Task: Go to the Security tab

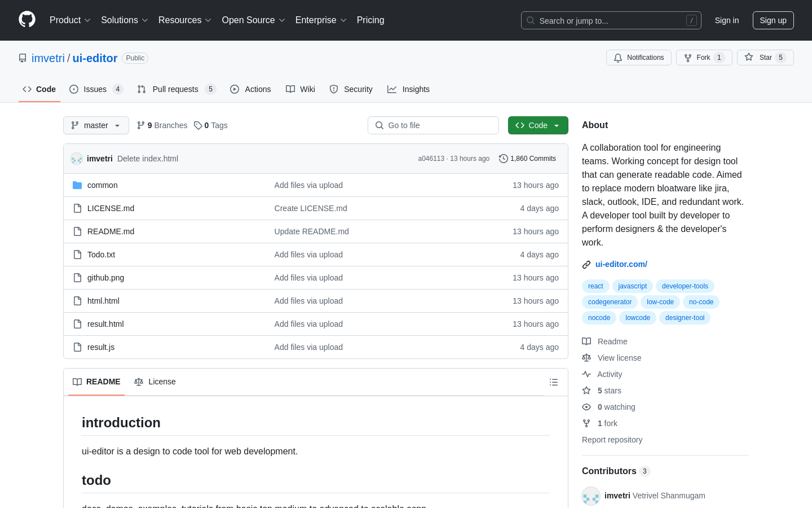Action: coord(351,89)
